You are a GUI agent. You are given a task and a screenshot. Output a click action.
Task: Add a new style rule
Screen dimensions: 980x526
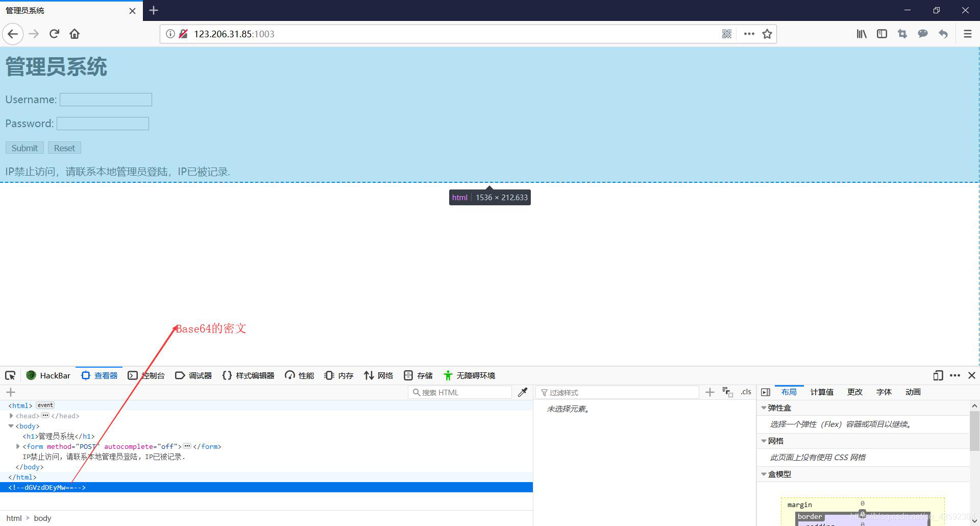[x=709, y=392]
